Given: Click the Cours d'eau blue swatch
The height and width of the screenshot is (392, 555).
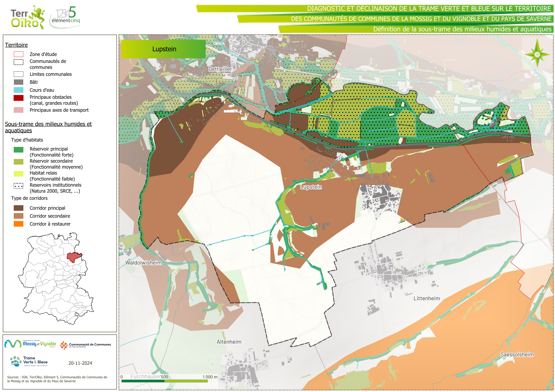Looking at the screenshot, I should tap(18, 90).
